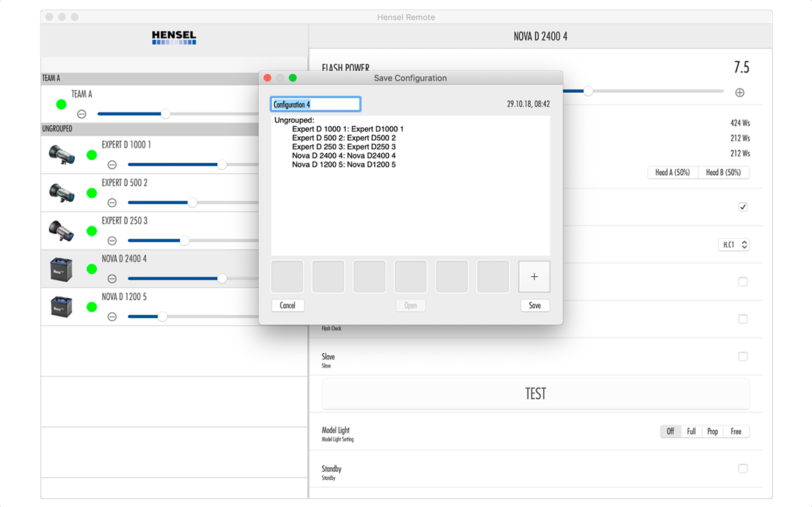This screenshot has width=812, height=507.
Task: Click Expert D 1000 1 flash head image
Action: (x=62, y=155)
